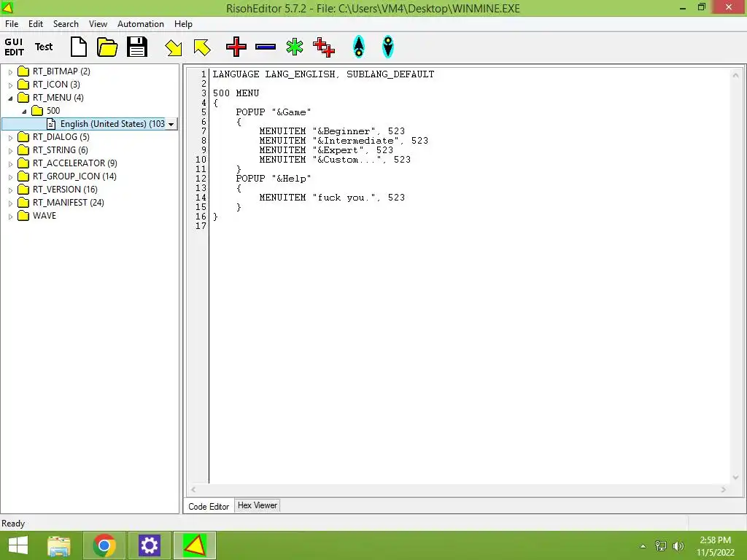
Task: Collapse the 500 subfolder node
Action: (24, 112)
